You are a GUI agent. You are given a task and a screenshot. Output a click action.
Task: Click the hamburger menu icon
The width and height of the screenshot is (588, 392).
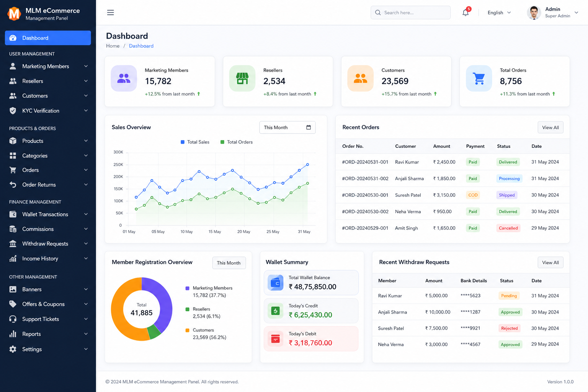point(110,13)
